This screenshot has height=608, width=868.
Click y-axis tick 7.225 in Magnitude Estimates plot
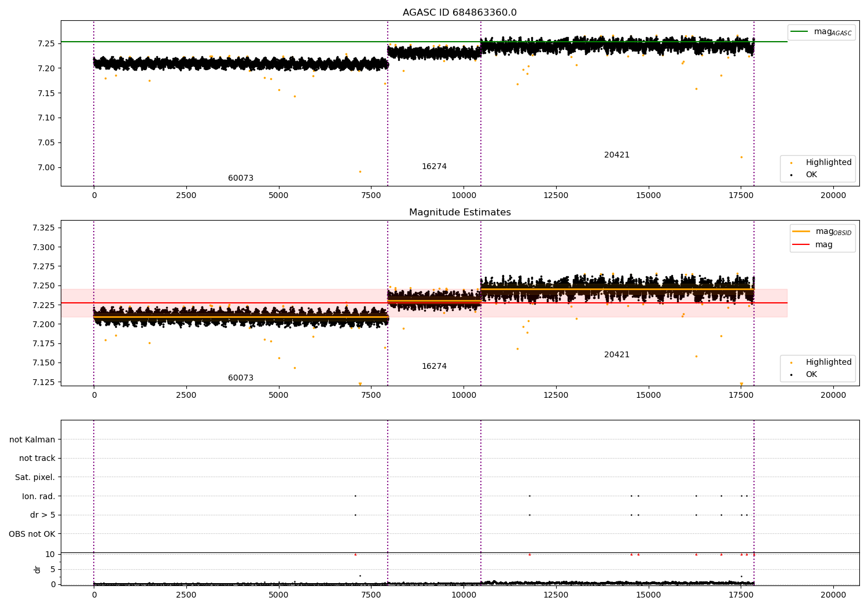point(44,305)
